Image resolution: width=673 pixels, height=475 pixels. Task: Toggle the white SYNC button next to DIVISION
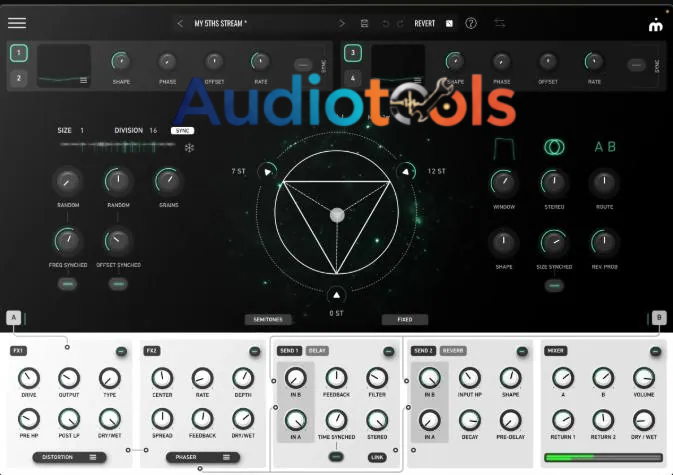(x=182, y=130)
